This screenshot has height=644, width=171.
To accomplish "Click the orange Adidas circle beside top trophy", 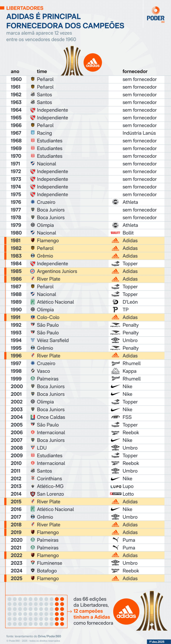I will point(93,63).
